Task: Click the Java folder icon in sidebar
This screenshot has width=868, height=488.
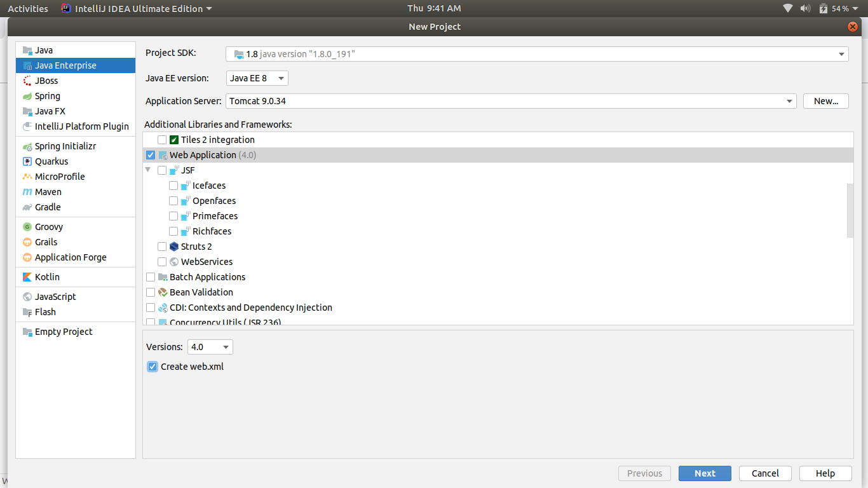Action: 27,50
